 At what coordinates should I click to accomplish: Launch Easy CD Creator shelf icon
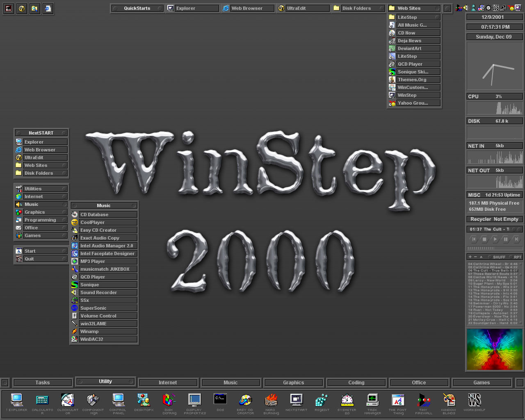(245, 404)
